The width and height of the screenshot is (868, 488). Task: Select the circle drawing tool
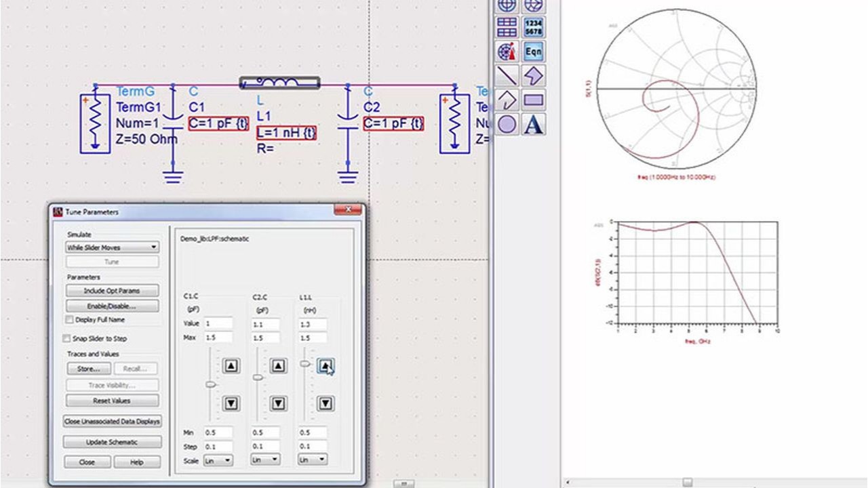point(507,125)
